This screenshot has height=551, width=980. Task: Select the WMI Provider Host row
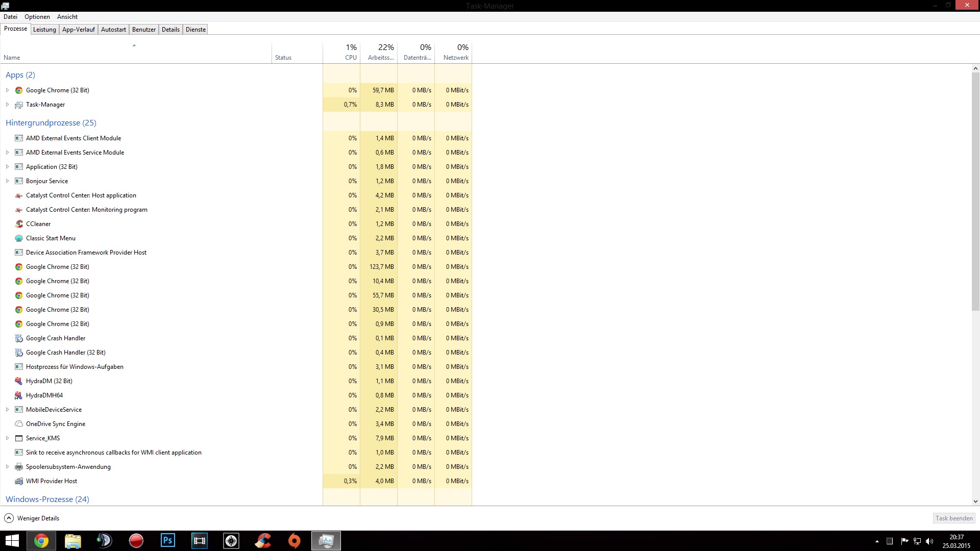52,481
